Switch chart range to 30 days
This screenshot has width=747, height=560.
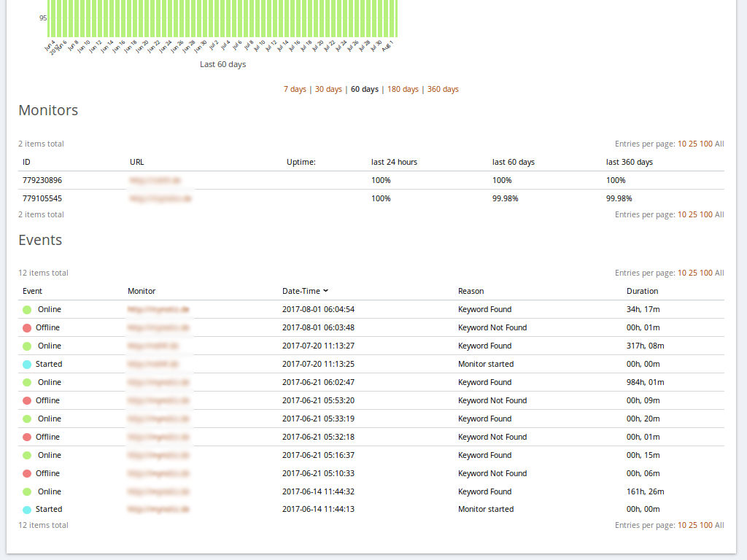point(328,89)
